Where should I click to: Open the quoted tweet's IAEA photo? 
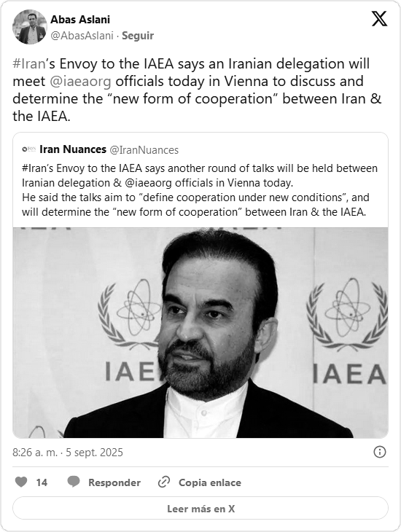(x=200, y=333)
